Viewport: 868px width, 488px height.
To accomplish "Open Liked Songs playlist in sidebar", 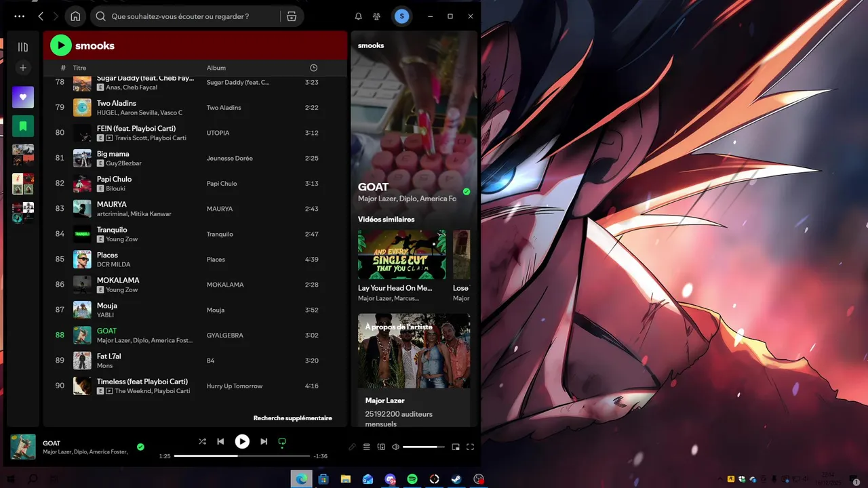I will click(x=23, y=97).
